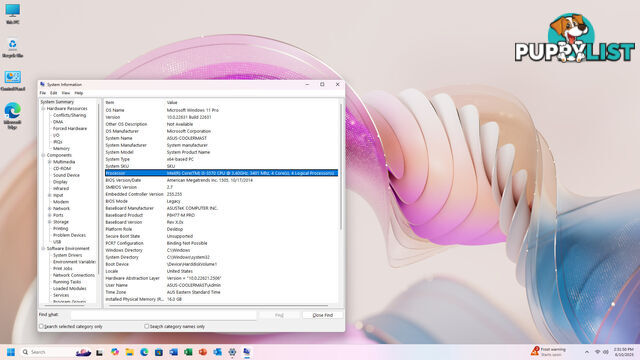The image size is (640, 360).
Task: Select Forced Hardware tree item
Action: pos(70,129)
